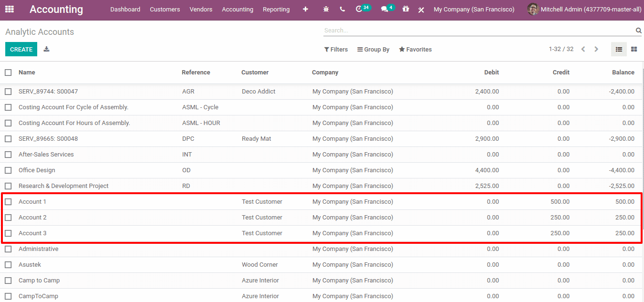The image size is (644, 302).
Task: Sort by the Company column header
Action: point(325,73)
